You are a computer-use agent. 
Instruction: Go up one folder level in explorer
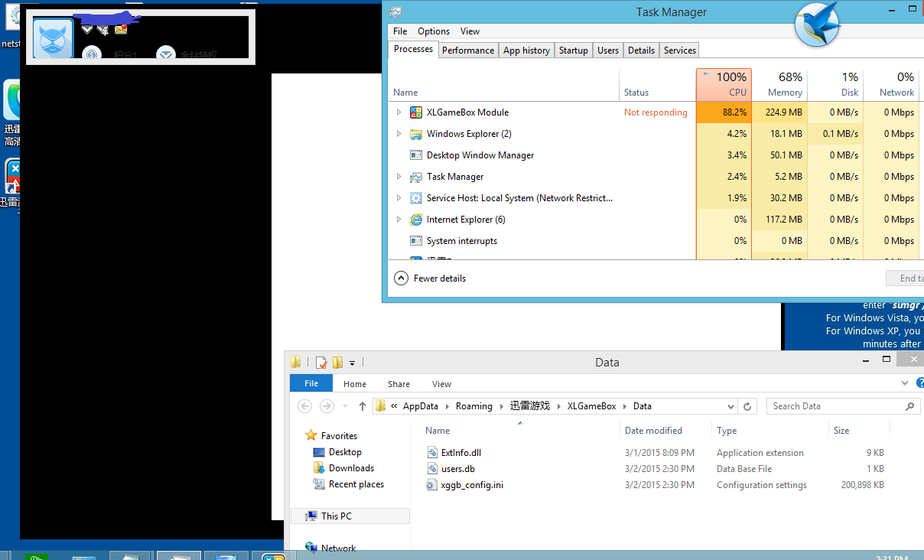363,406
